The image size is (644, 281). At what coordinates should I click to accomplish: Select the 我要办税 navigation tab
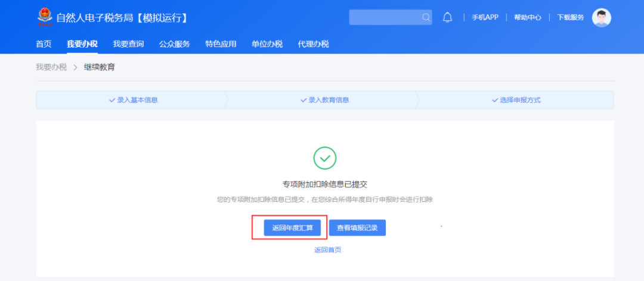pos(82,43)
